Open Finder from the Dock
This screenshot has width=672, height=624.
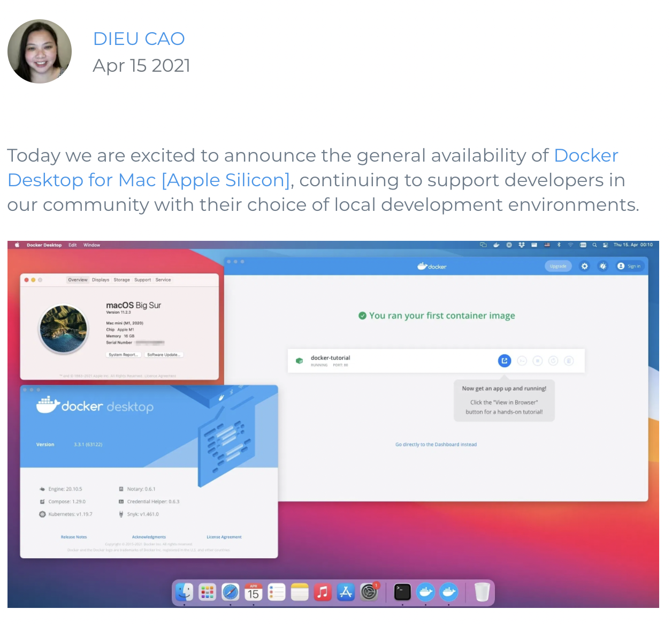(x=184, y=592)
